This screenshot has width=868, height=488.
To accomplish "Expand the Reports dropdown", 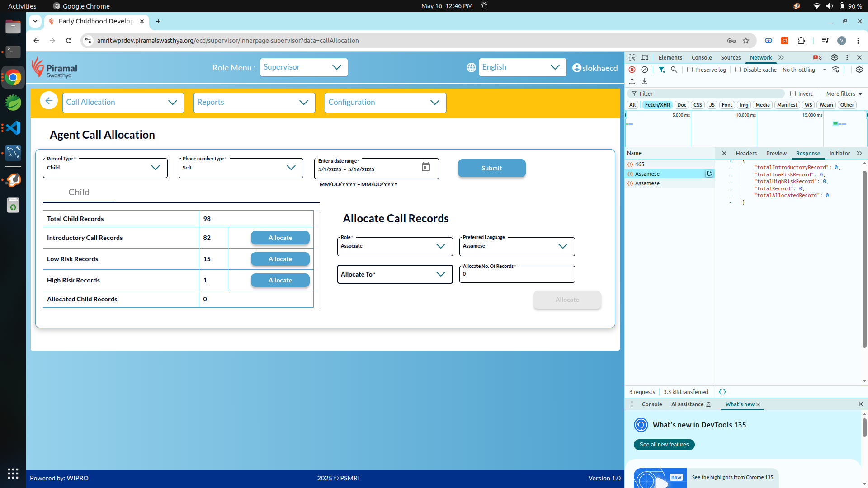I will (254, 103).
